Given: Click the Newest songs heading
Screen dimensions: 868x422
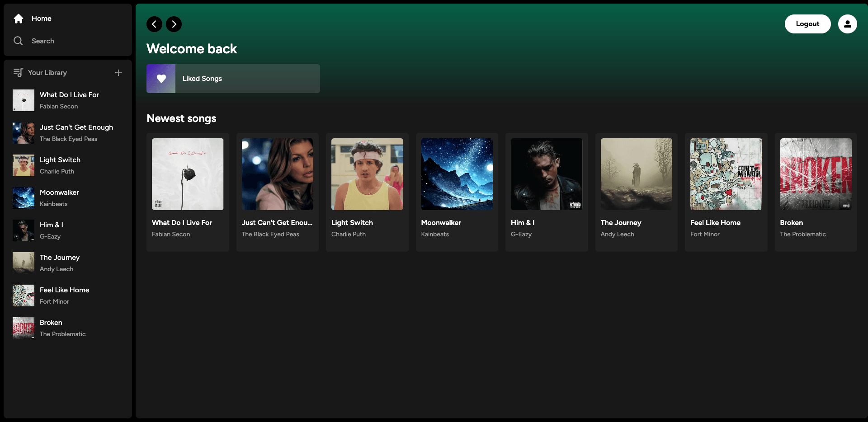Looking at the screenshot, I should point(181,118).
